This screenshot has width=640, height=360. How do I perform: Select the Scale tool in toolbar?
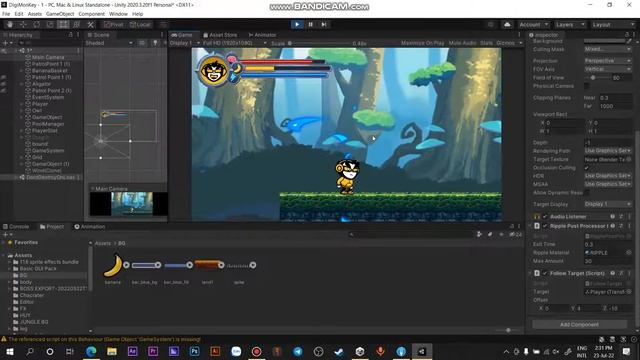point(50,24)
